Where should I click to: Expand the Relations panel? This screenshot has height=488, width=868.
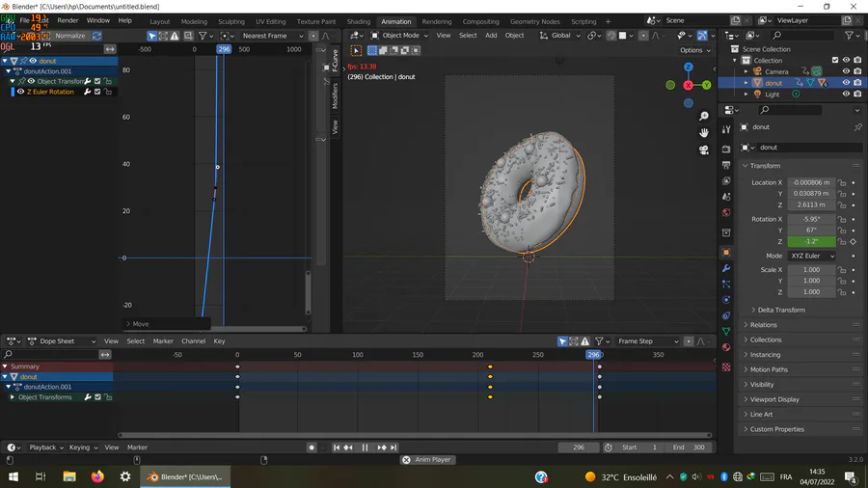[x=764, y=325]
